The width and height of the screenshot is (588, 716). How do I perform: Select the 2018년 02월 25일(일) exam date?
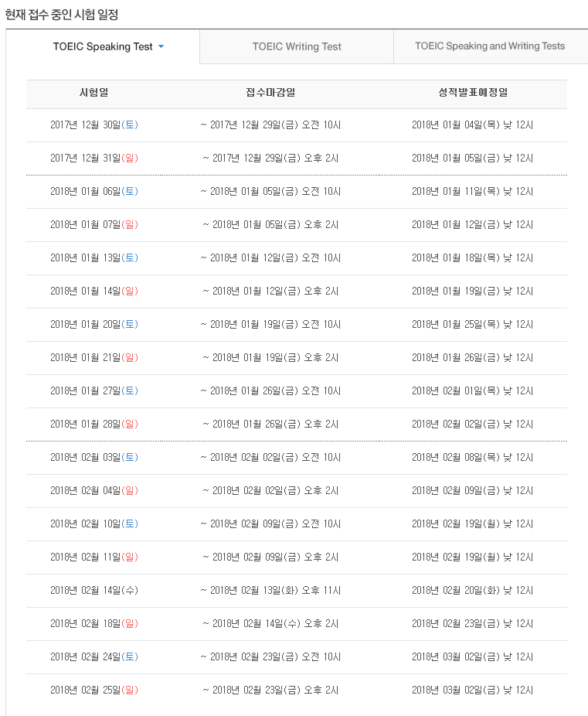tap(94, 690)
